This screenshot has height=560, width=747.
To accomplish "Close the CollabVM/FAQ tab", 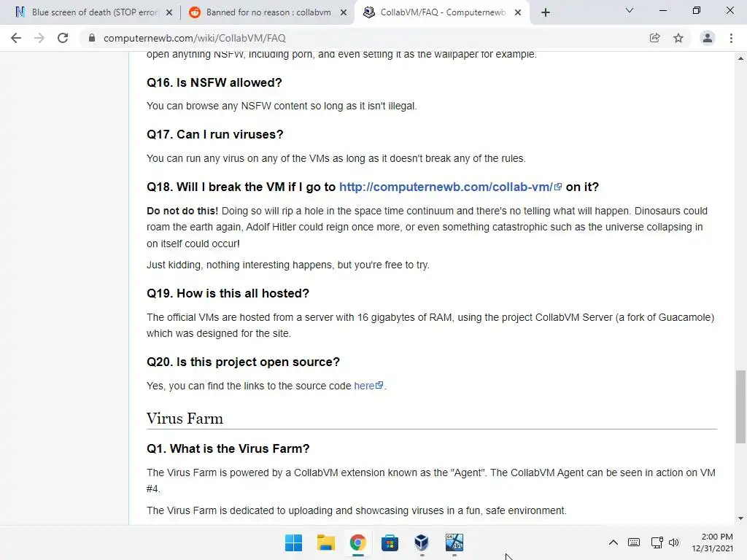I will [518, 12].
